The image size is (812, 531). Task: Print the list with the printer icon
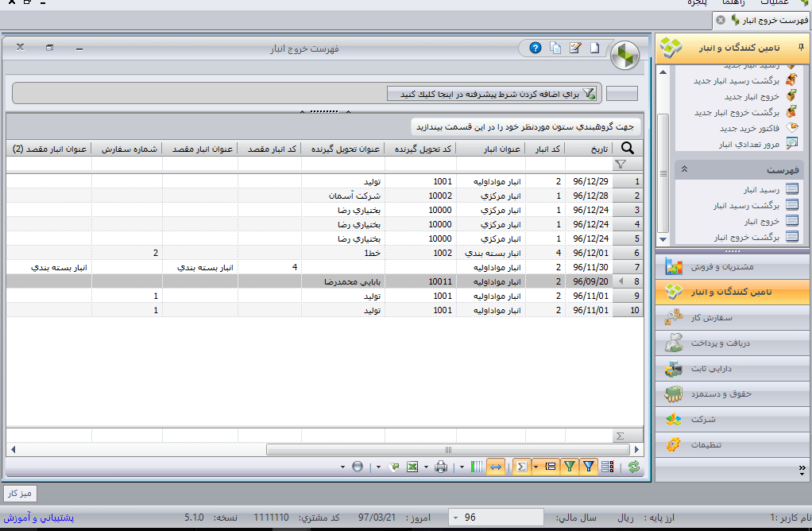click(x=441, y=467)
